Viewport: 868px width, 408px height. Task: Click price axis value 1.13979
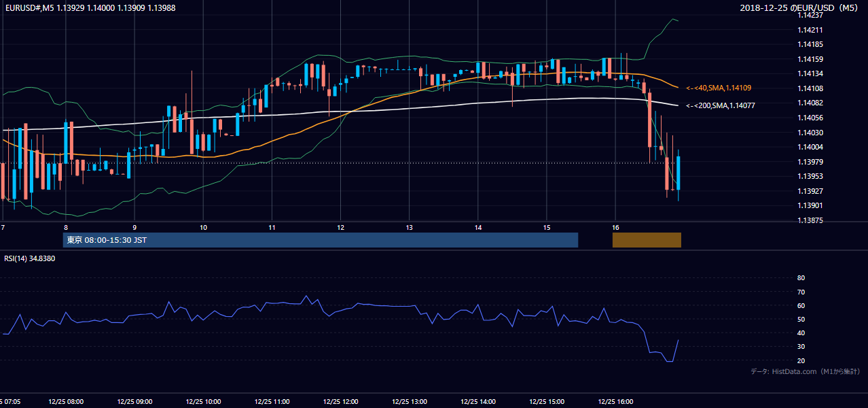coord(810,162)
